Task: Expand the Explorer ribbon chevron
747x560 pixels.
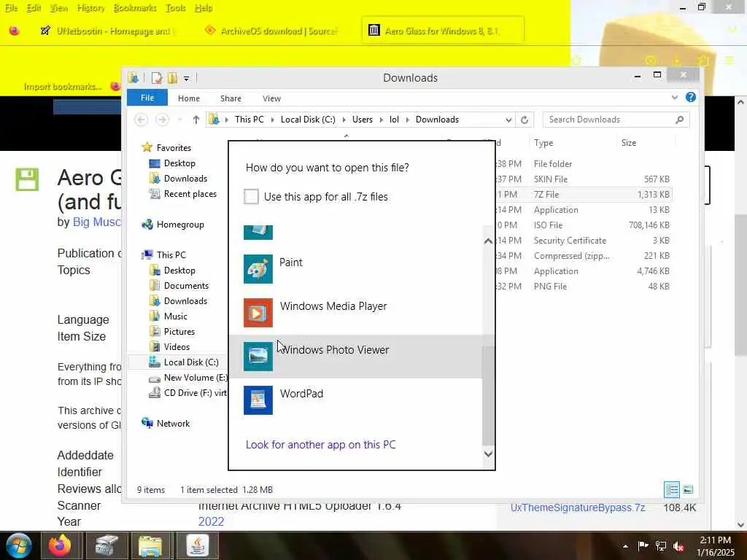Action: (674, 97)
